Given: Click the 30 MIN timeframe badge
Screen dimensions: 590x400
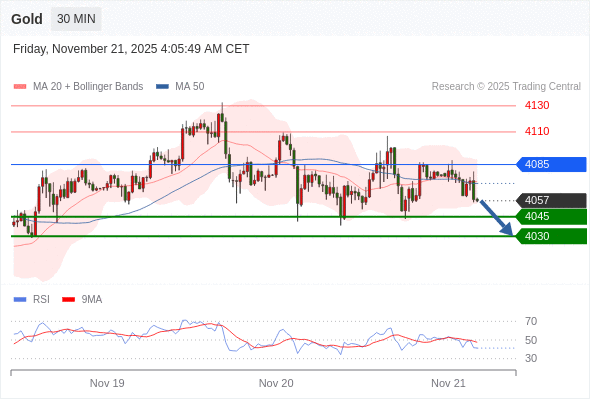Looking at the screenshot, I should pos(76,19).
